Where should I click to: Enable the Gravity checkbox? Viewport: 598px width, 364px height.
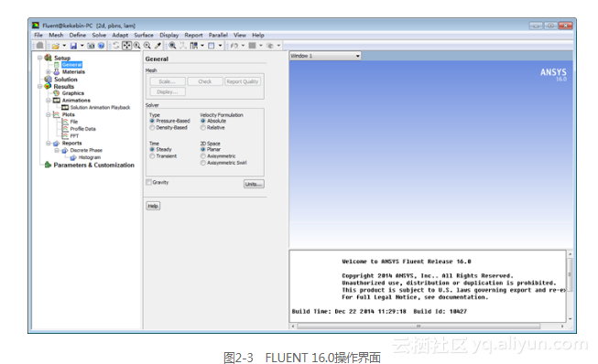(x=148, y=182)
